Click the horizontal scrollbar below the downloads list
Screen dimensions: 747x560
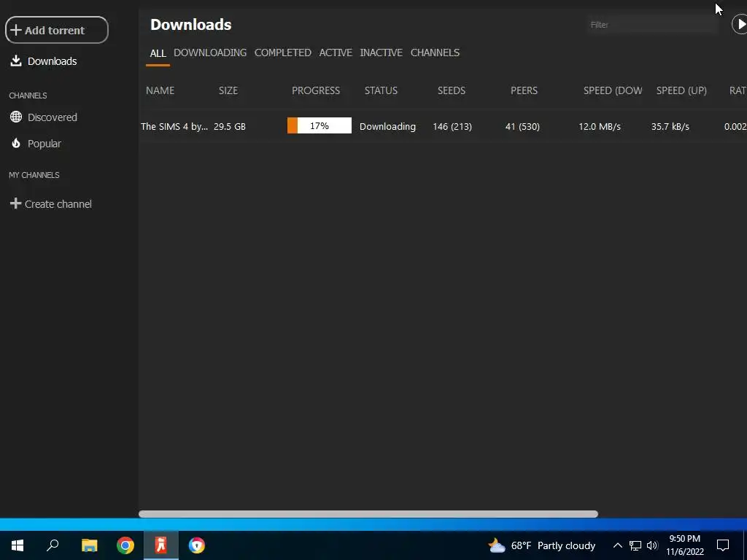pyautogui.click(x=368, y=514)
